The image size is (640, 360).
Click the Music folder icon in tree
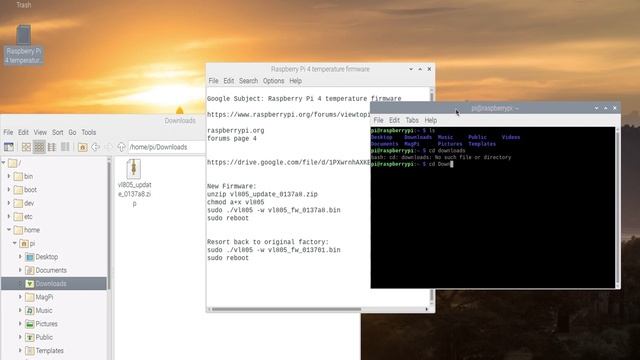pos(29,311)
